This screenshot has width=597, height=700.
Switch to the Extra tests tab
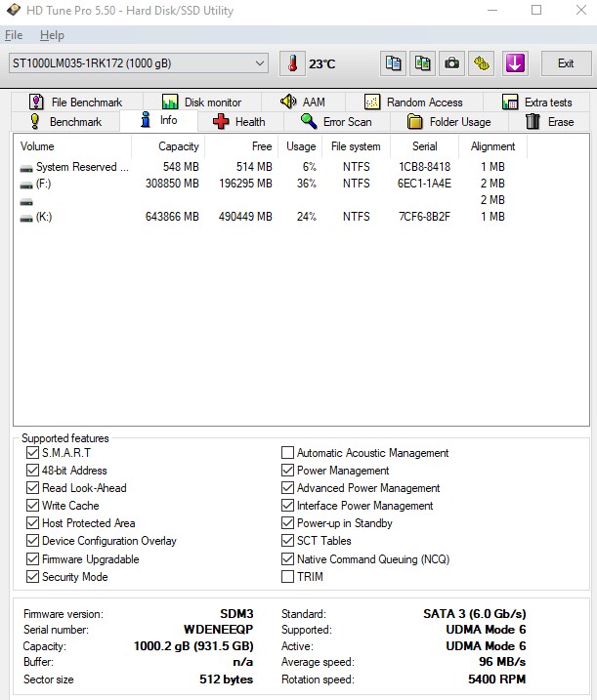click(x=536, y=102)
